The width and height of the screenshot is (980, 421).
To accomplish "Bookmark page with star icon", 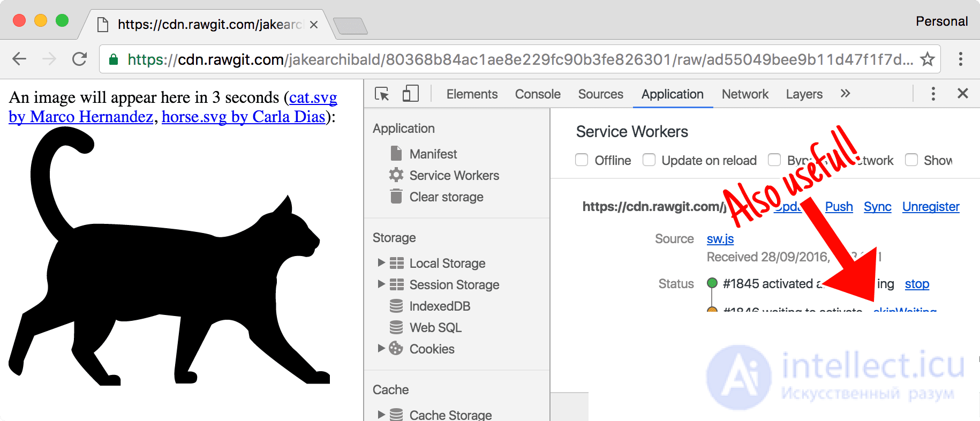I will click(x=928, y=59).
